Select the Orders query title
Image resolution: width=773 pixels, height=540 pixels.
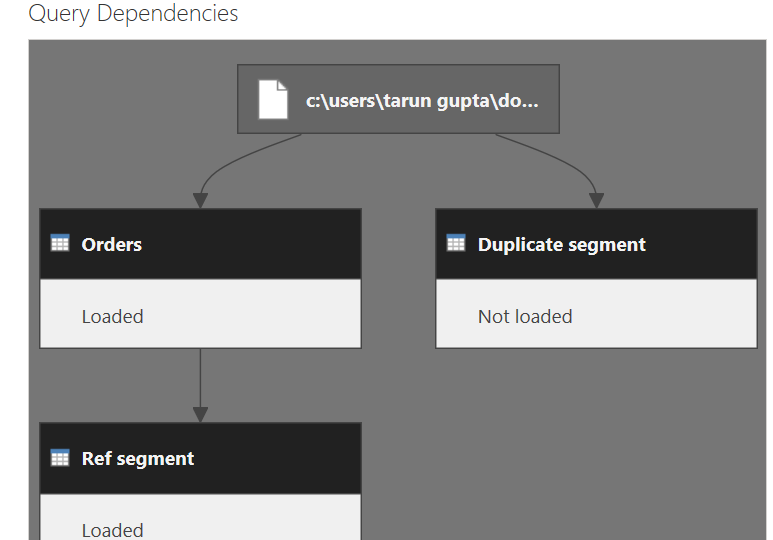pos(111,245)
